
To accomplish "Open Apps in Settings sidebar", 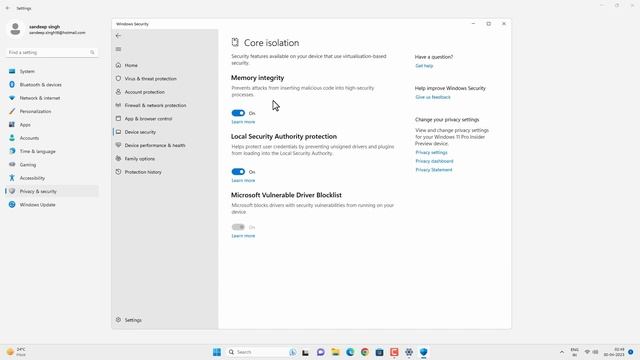I will coord(52,125).
